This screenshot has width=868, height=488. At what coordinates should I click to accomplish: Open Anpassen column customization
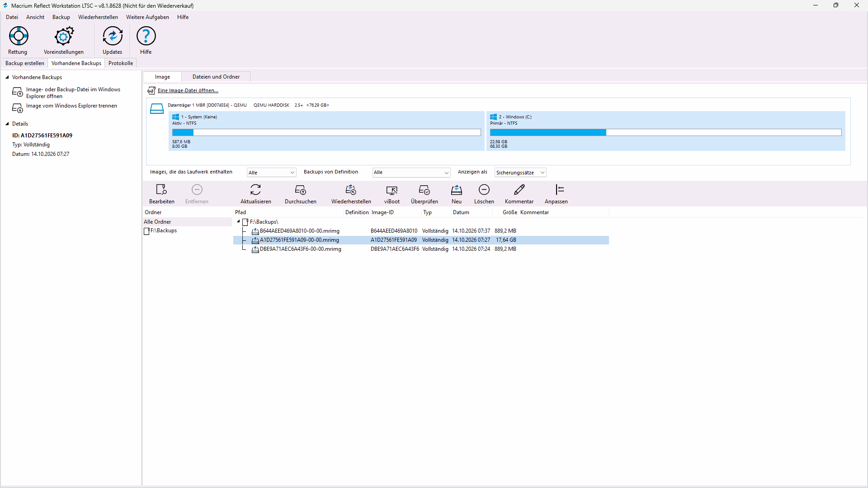click(x=560, y=189)
